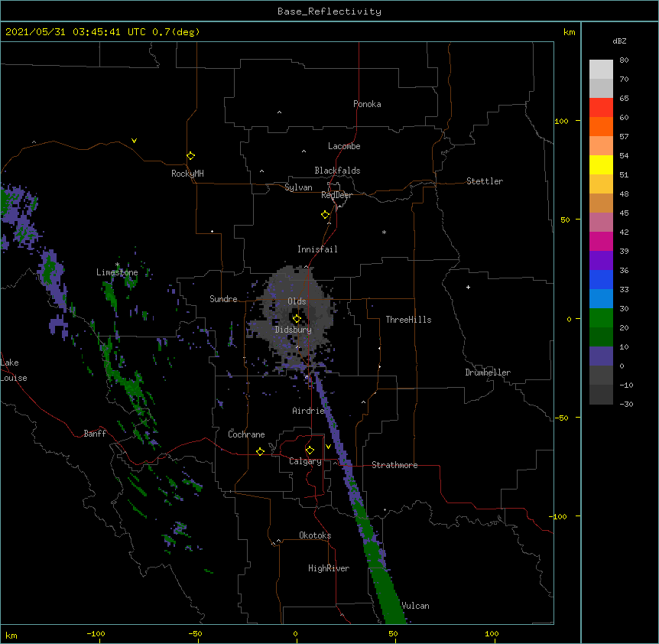This screenshot has height=644, width=659.
Task: Select the Sylvan map label
Action: click(298, 187)
